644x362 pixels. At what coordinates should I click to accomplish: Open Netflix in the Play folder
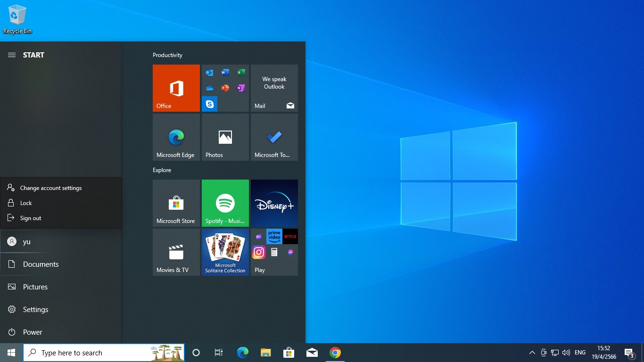(x=290, y=236)
